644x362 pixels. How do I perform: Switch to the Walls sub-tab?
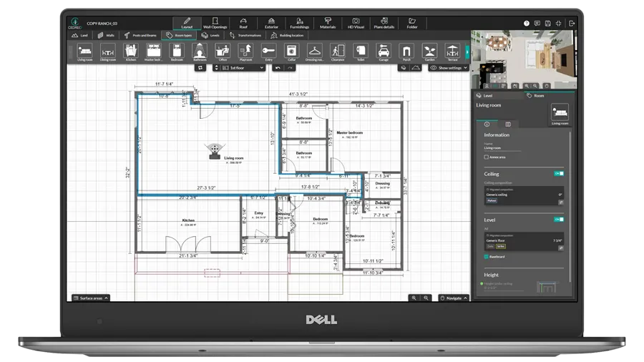pyautogui.click(x=106, y=35)
